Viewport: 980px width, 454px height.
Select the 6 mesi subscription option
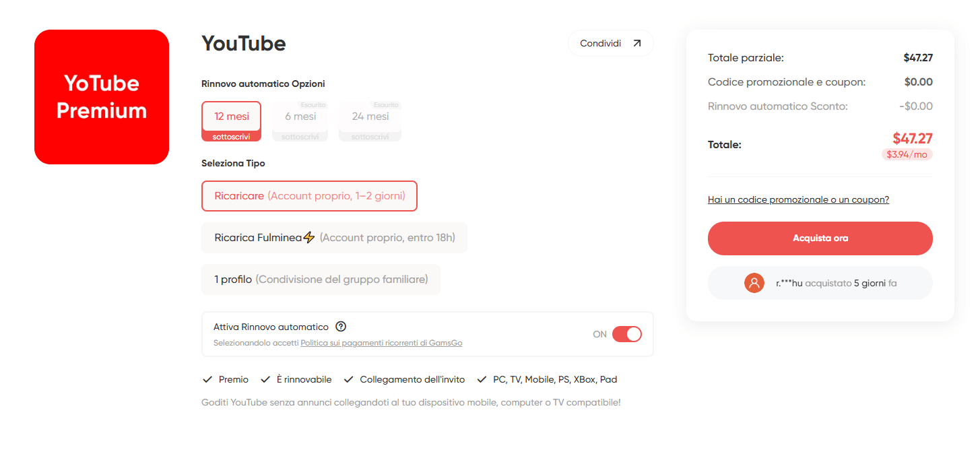point(300,121)
